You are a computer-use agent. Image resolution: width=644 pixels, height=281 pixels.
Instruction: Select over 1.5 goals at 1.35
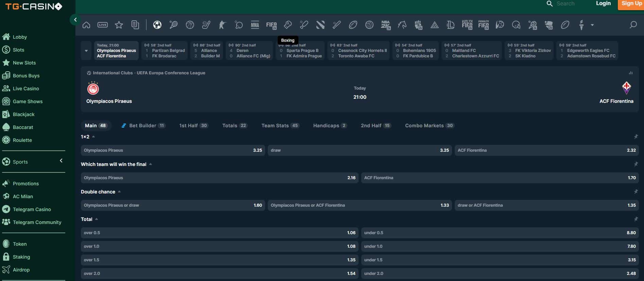coord(220,260)
